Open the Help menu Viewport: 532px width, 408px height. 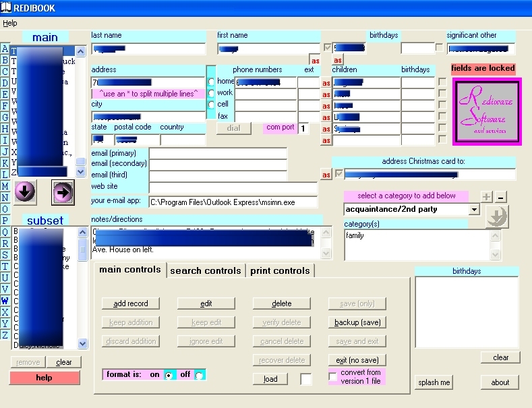(10, 23)
